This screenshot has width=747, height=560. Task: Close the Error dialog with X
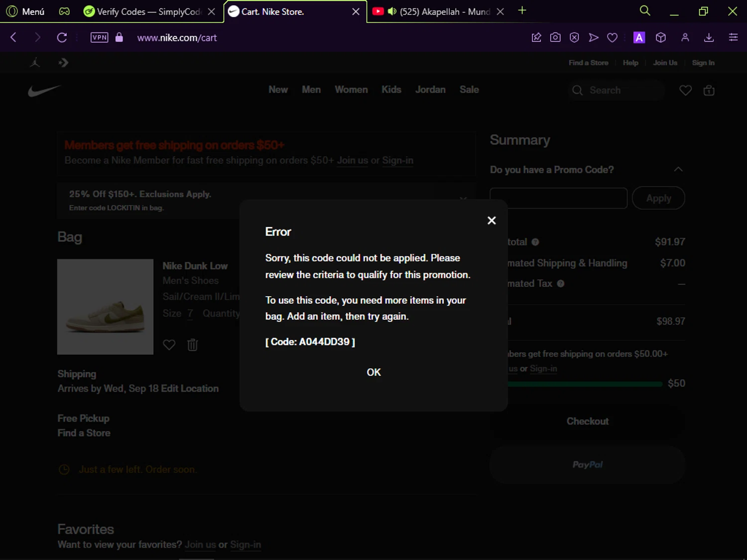(492, 221)
